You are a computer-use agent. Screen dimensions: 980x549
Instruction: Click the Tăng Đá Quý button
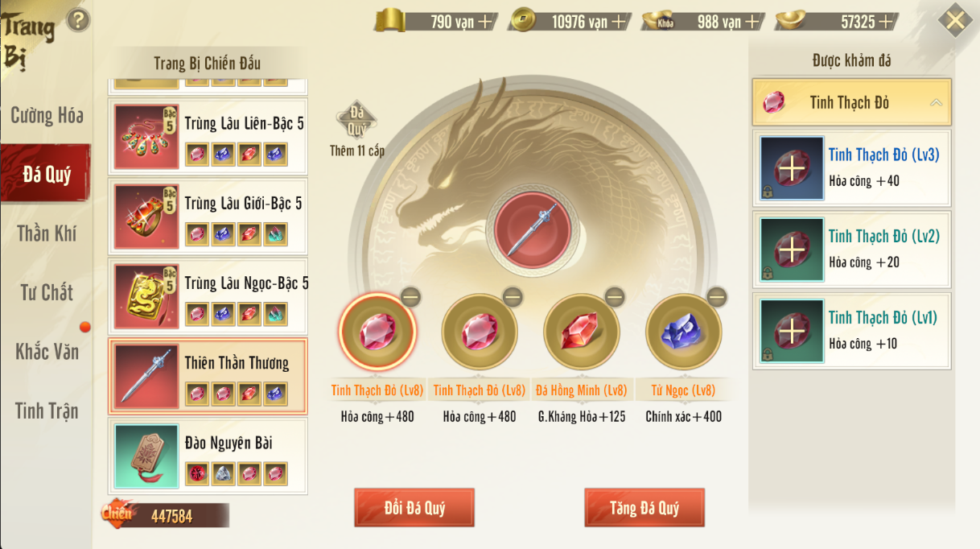click(644, 508)
